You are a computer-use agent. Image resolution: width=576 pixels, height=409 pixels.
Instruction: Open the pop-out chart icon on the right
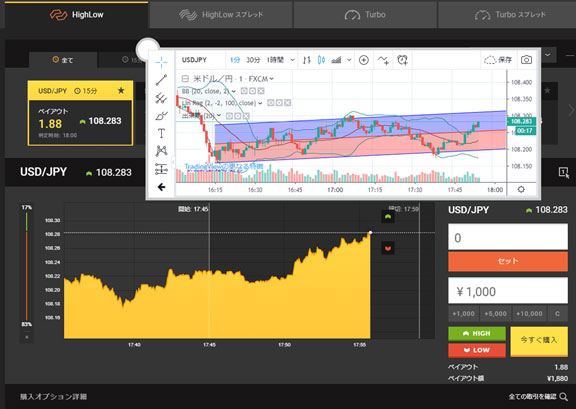[x=564, y=172]
